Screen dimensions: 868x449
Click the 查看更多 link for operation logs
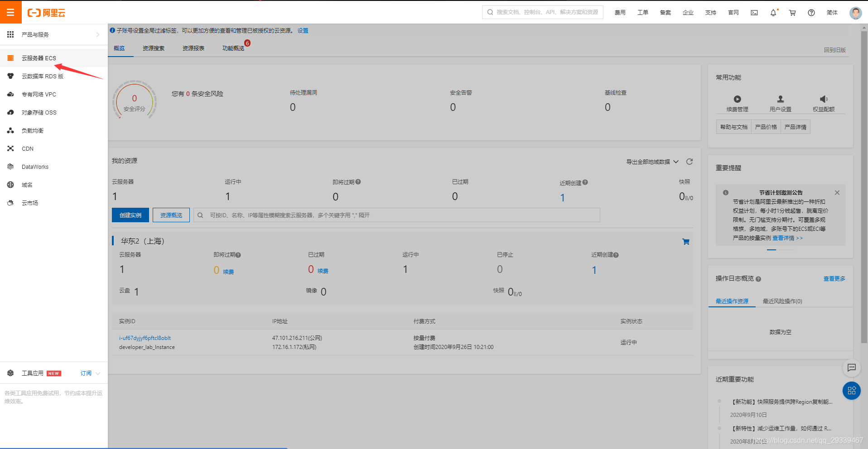tap(834, 279)
